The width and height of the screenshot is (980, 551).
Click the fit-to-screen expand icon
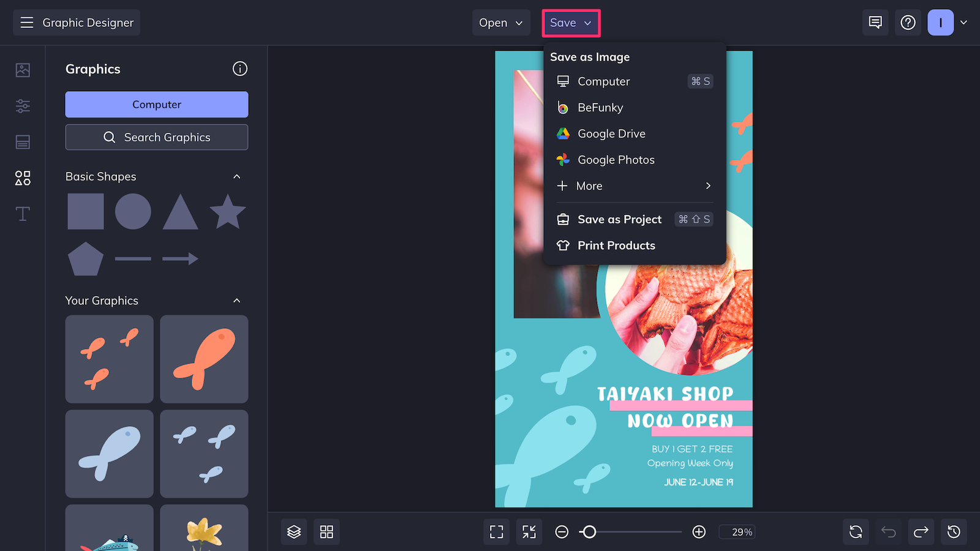[496, 531]
